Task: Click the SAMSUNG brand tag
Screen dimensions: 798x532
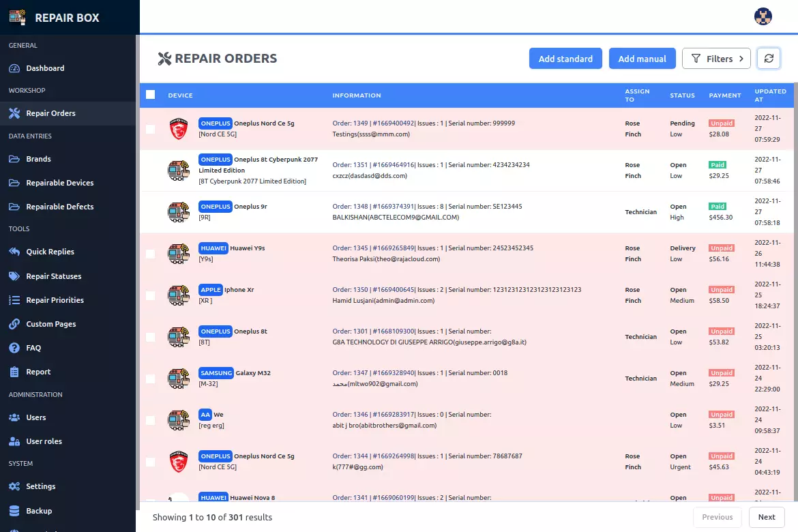Action: (x=216, y=372)
